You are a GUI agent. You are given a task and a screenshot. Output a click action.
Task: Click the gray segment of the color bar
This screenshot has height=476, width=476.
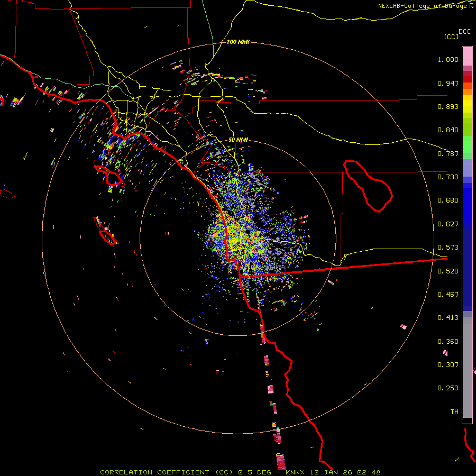pos(467,368)
